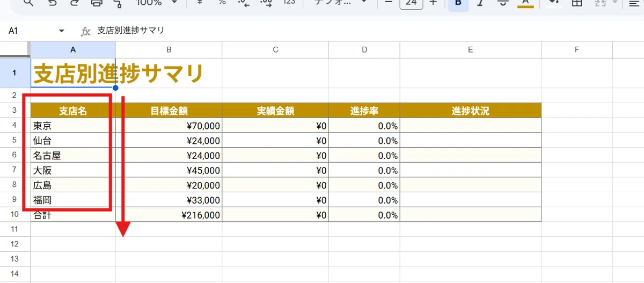Open the zoom 100% dropdown

click(157, 3)
